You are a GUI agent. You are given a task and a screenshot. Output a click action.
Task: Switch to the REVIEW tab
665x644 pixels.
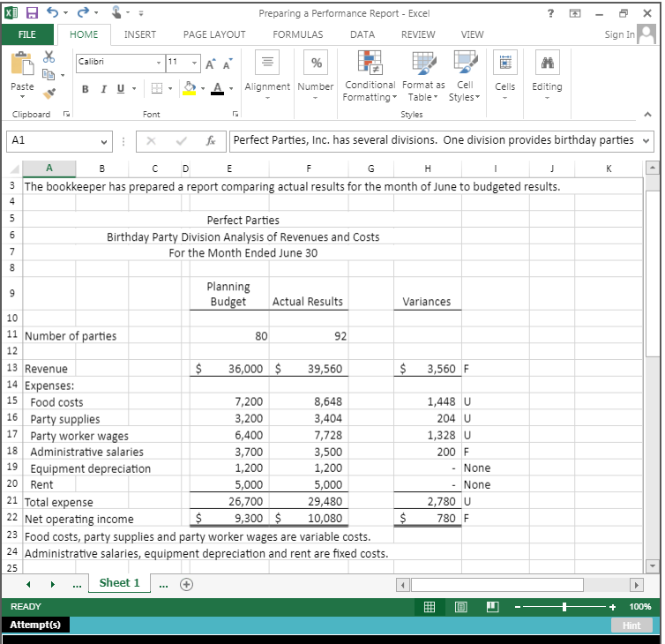[x=418, y=34]
